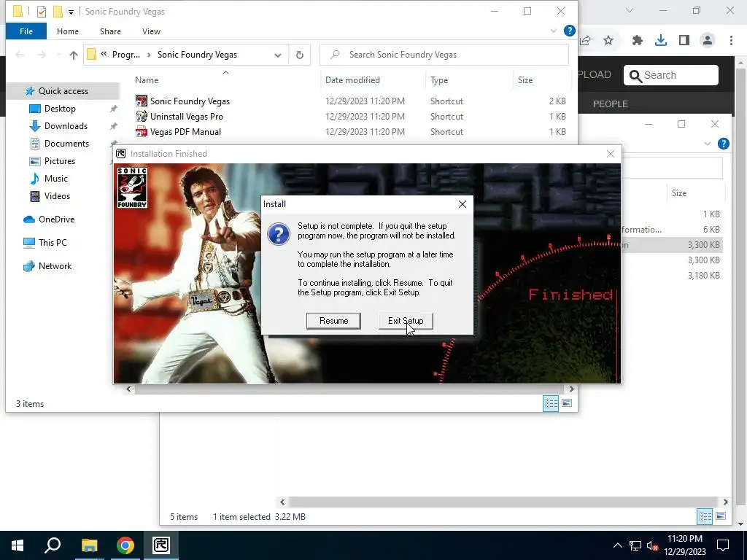Click the Refresh button in address bar
Viewport: 747px width, 560px height.
(x=300, y=55)
